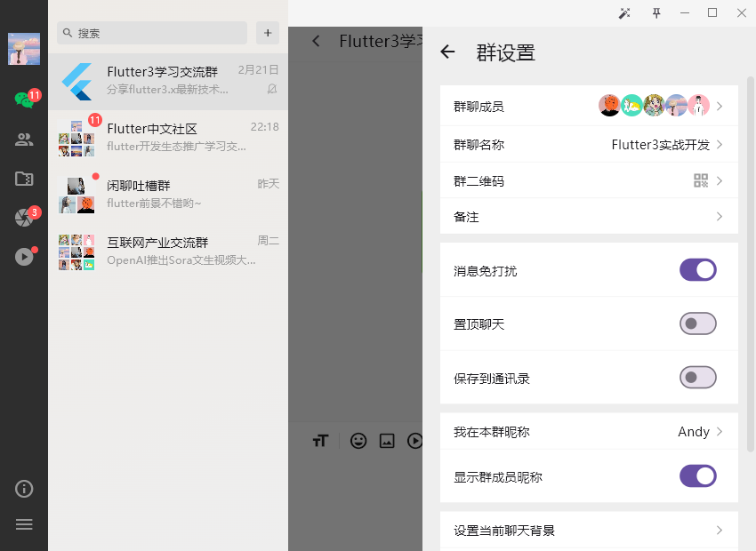Open the 设置当前聊天背景 row
756x551 pixels.
pos(589,531)
